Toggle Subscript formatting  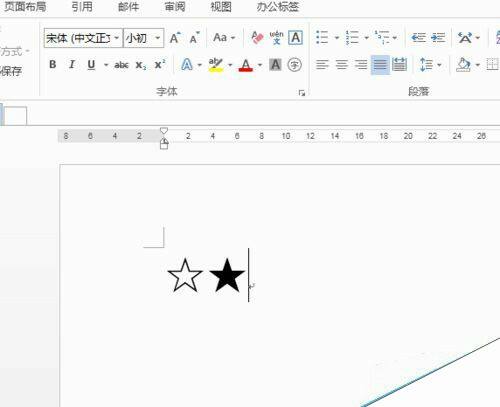141,65
